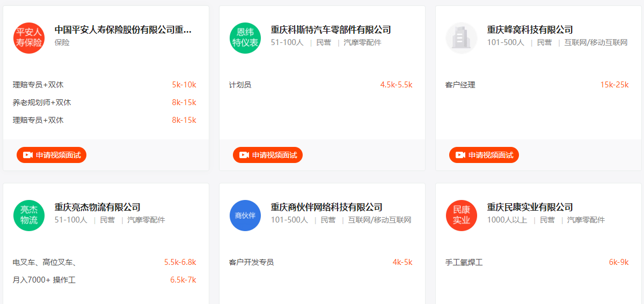The image size is (644, 304).
Task: Open the 客户经理 job listing
Action: [x=460, y=85]
